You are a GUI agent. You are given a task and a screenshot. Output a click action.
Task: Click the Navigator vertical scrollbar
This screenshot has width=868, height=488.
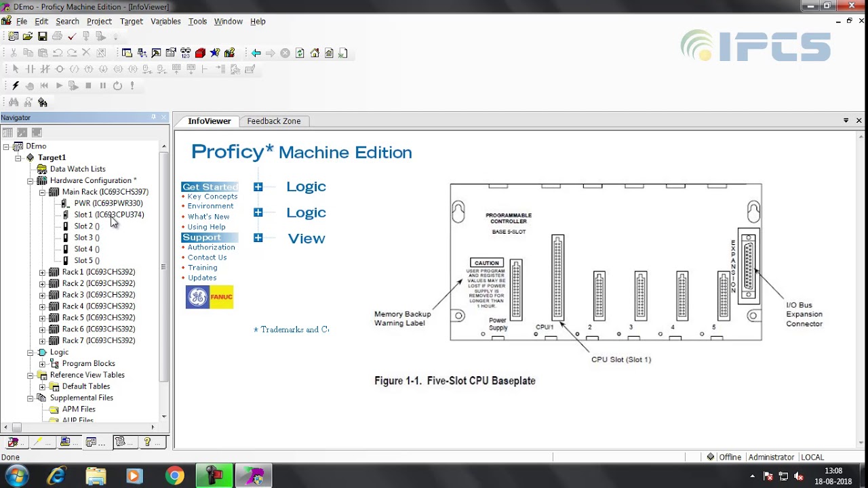point(163,268)
